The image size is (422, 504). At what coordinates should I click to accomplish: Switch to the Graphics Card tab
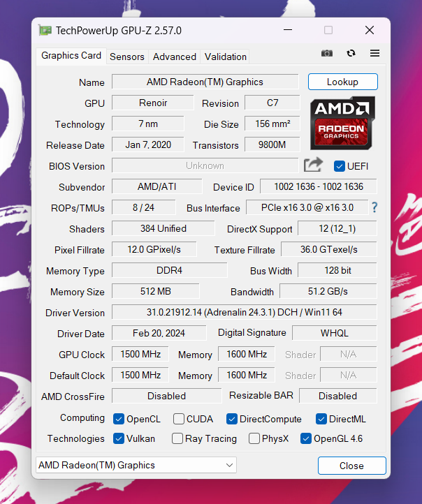tap(71, 56)
